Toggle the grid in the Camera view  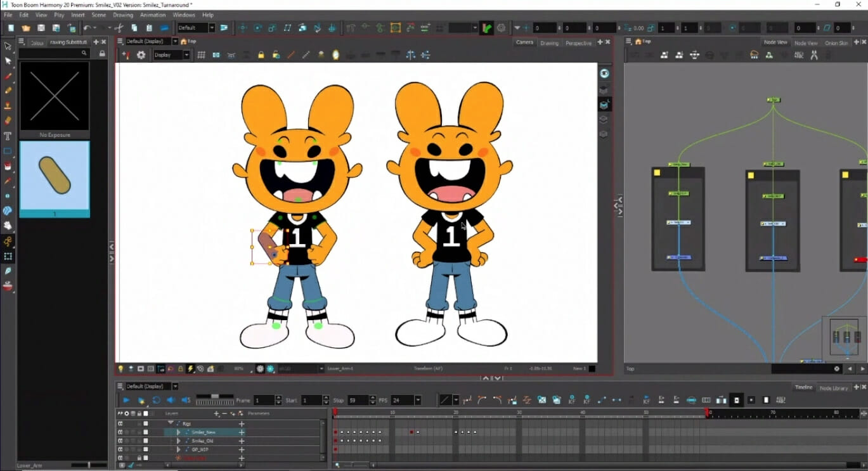(x=200, y=55)
